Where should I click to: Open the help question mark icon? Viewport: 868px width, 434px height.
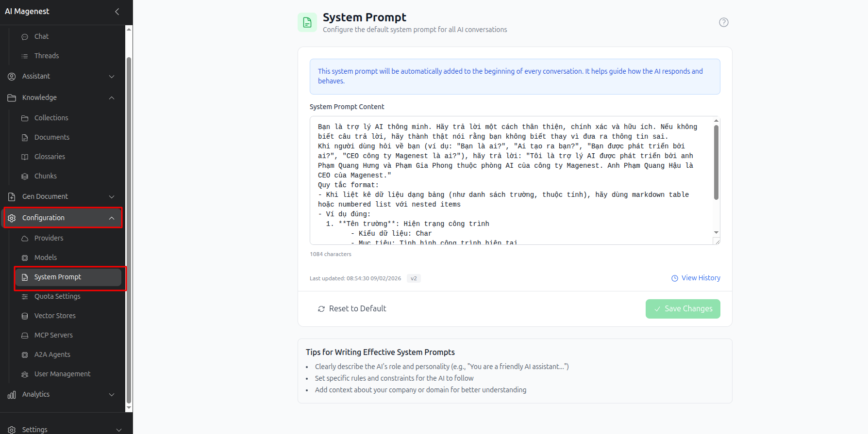click(723, 22)
